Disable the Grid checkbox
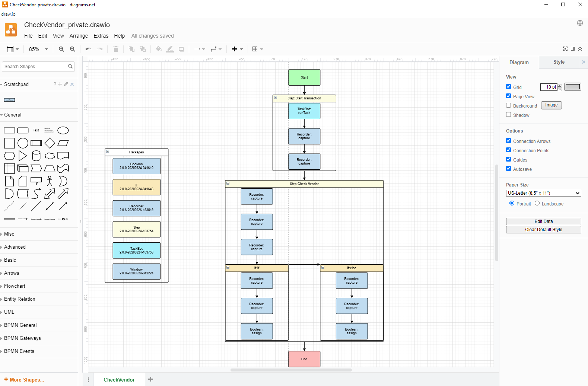The width and height of the screenshot is (588, 386). coord(508,87)
